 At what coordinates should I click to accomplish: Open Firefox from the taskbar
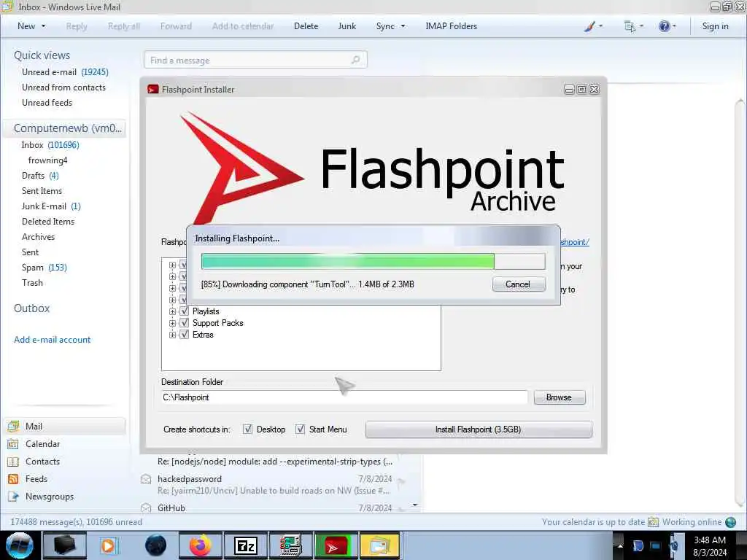click(201, 545)
